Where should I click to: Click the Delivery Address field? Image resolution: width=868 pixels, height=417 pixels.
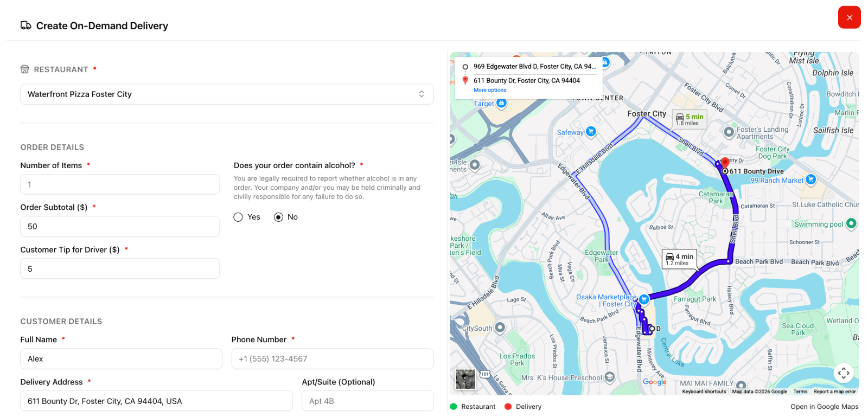click(156, 401)
